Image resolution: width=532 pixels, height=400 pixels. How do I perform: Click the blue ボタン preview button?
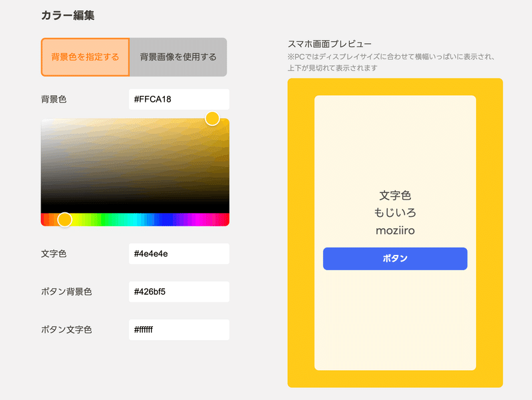click(395, 259)
